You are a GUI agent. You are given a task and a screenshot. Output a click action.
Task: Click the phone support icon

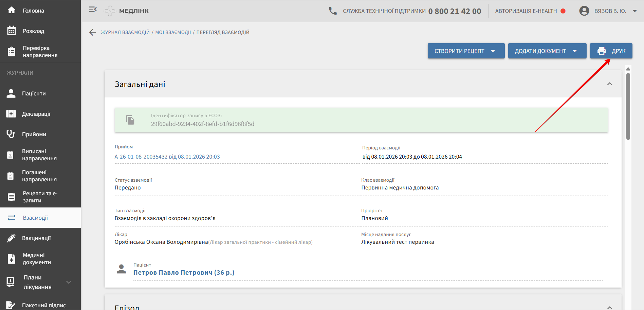(x=333, y=11)
